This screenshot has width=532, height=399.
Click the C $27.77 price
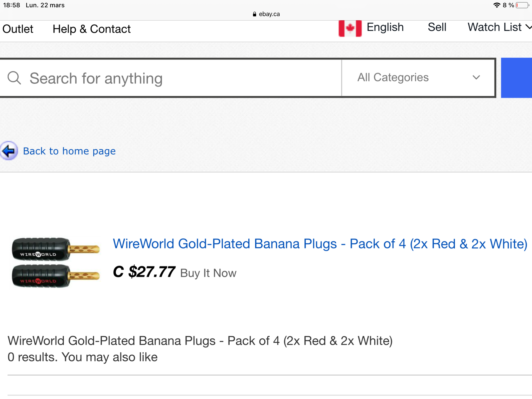point(144,272)
